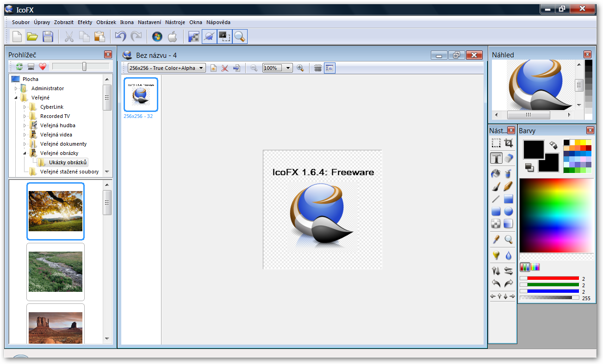This screenshot has width=603, height=364.
Task: Select the magnifier zoom tool in toolbox
Action: coord(509,239)
